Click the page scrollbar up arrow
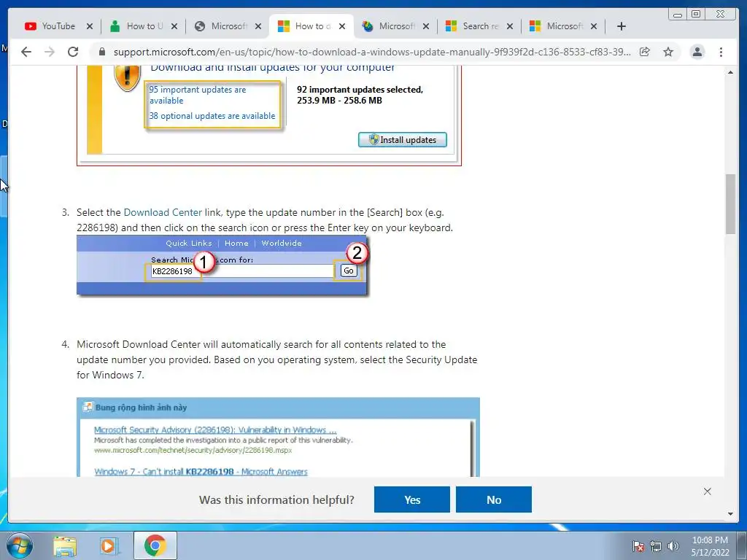 (x=730, y=72)
